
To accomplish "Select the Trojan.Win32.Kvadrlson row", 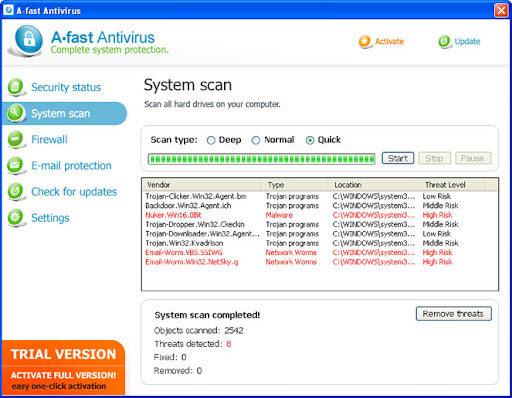I will click(x=320, y=243).
